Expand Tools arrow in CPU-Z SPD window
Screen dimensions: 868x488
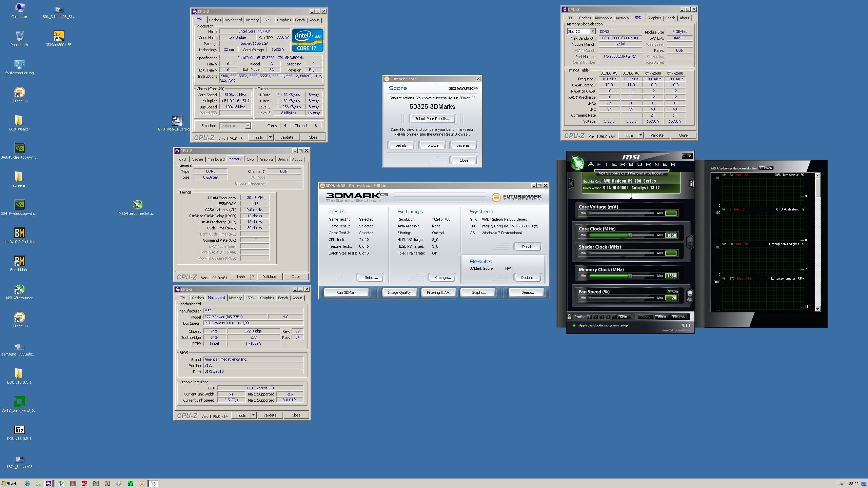pyautogui.click(x=640, y=135)
